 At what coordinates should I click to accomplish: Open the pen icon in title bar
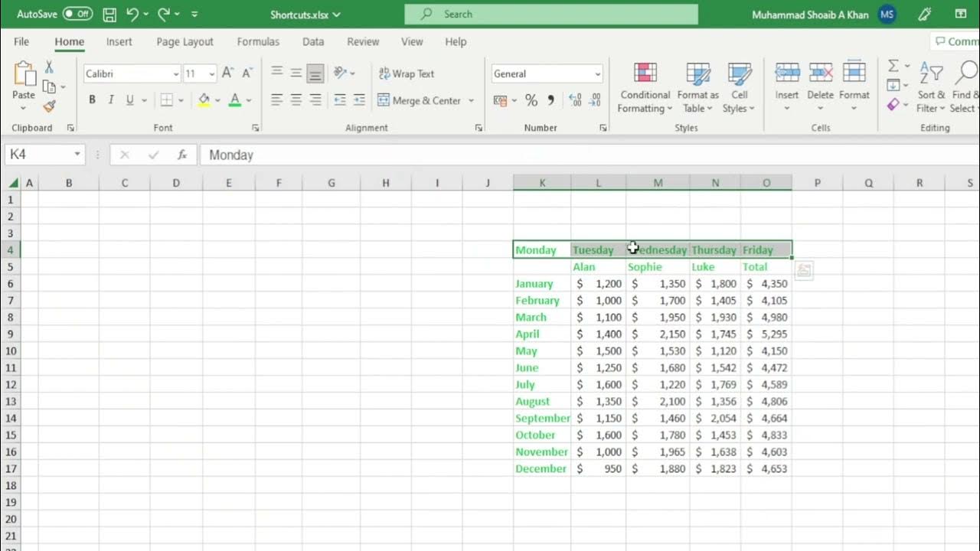click(925, 14)
